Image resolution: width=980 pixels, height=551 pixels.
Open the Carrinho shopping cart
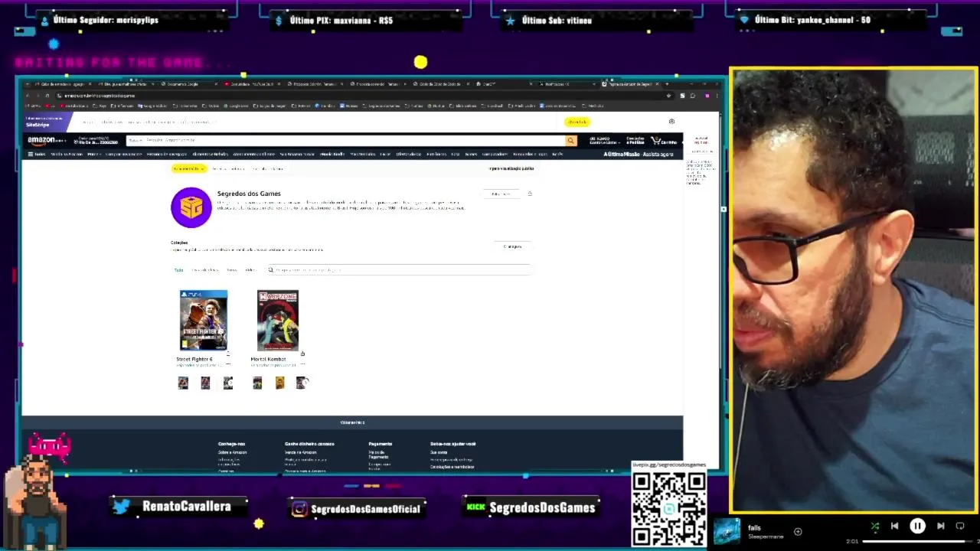coord(664,141)
